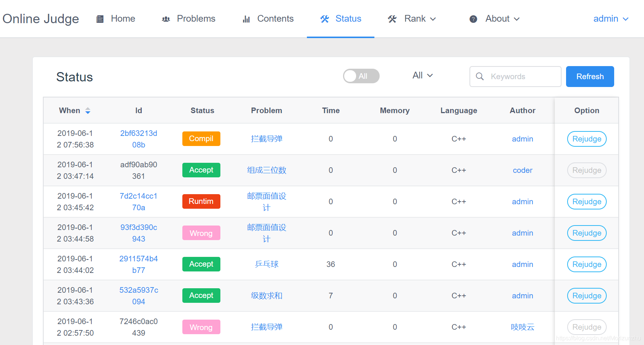Screen dimensions: 644x345
Task: Open the About menu
Action: [494, 19]
